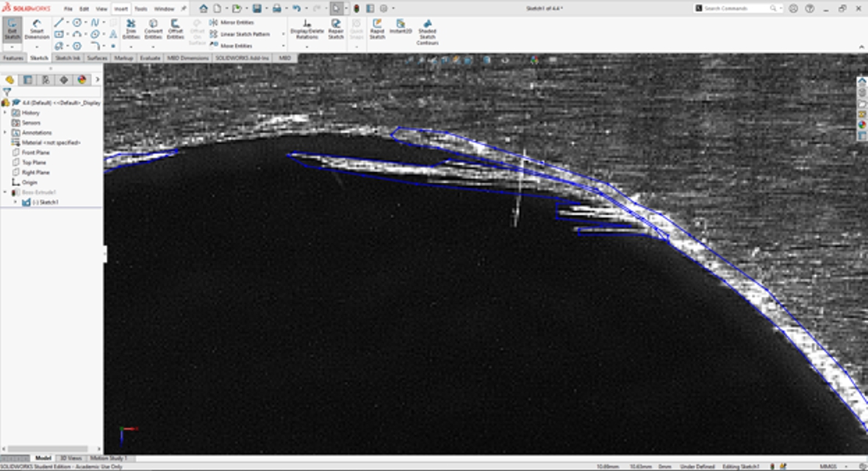Click Linear Sketch Pattern
The height and width of the screenshot is (471, 868).
(x=240, y=35)
